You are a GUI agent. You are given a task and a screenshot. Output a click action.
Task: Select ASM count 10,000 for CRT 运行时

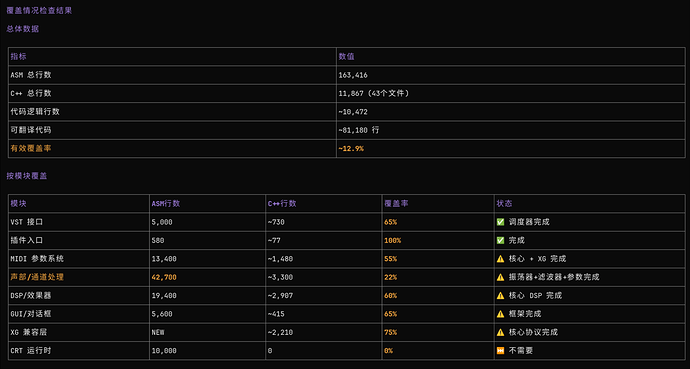coord(164,351)
